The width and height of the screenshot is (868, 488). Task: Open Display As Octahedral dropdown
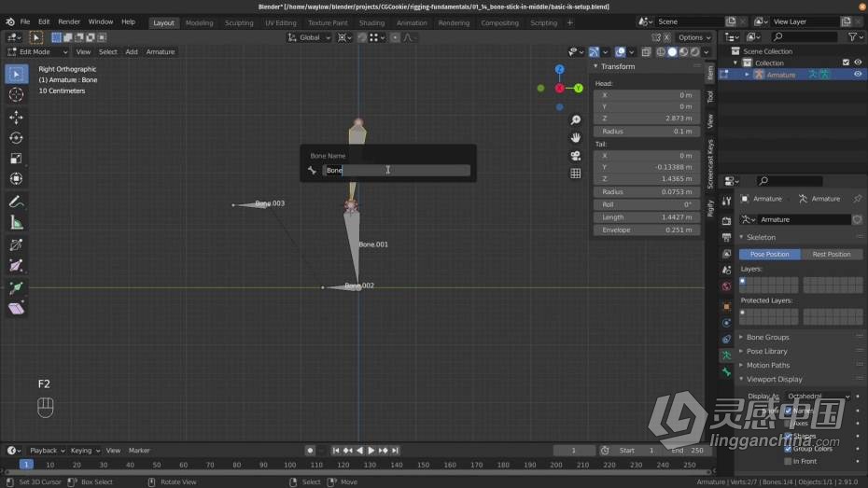(819, 397)
